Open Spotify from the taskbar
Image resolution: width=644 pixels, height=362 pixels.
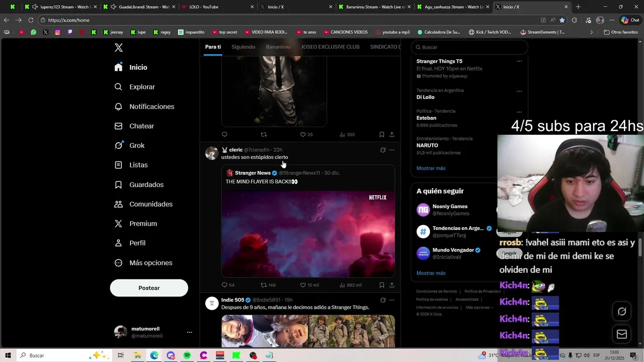187,355
